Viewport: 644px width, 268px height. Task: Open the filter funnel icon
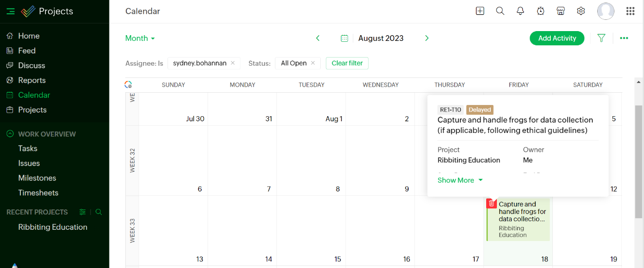(601, 38)
